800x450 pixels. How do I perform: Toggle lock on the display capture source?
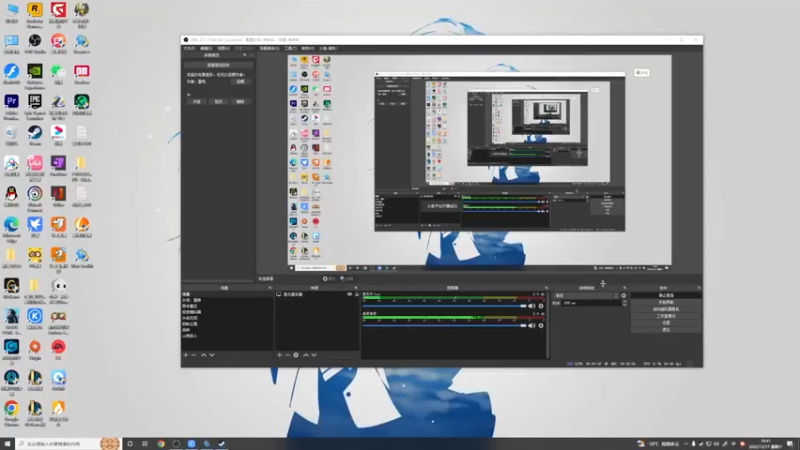point(357,294)
